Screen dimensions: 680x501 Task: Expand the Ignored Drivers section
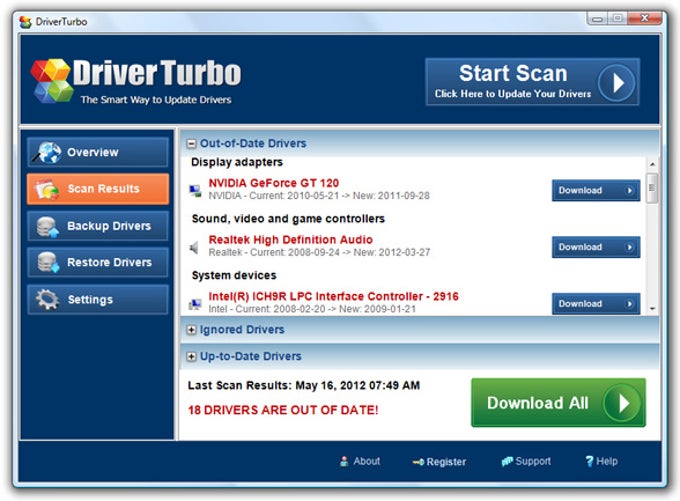click(191, 330)
